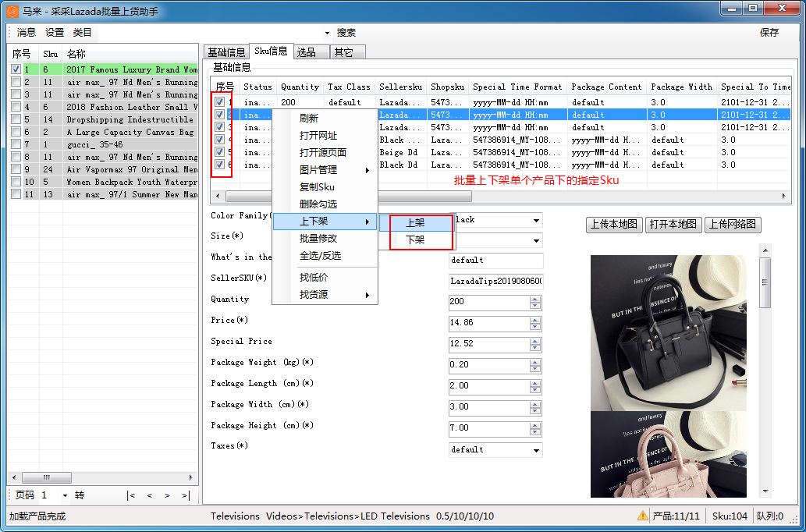Increase Quantity value with up arrow

pyautogui.click(x=535, y=300)
